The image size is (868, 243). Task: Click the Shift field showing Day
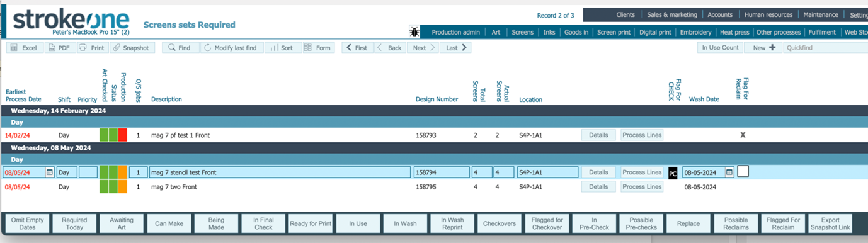point(67,172)
